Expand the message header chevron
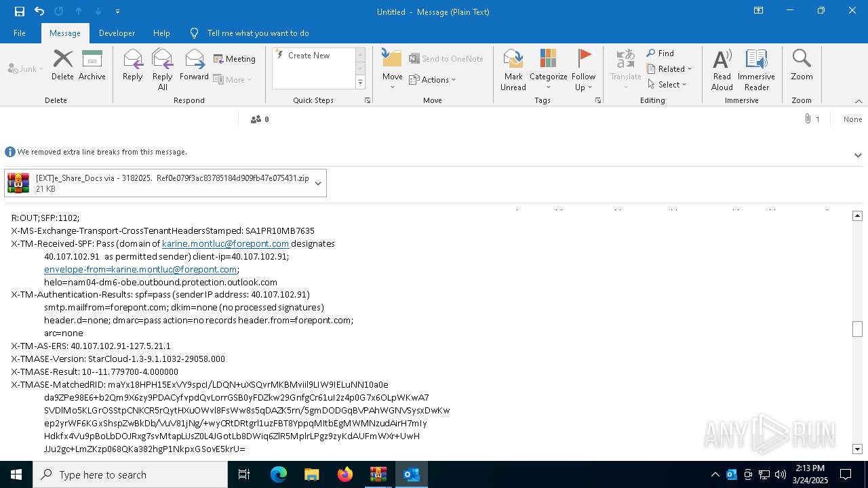 coord(858,155)
